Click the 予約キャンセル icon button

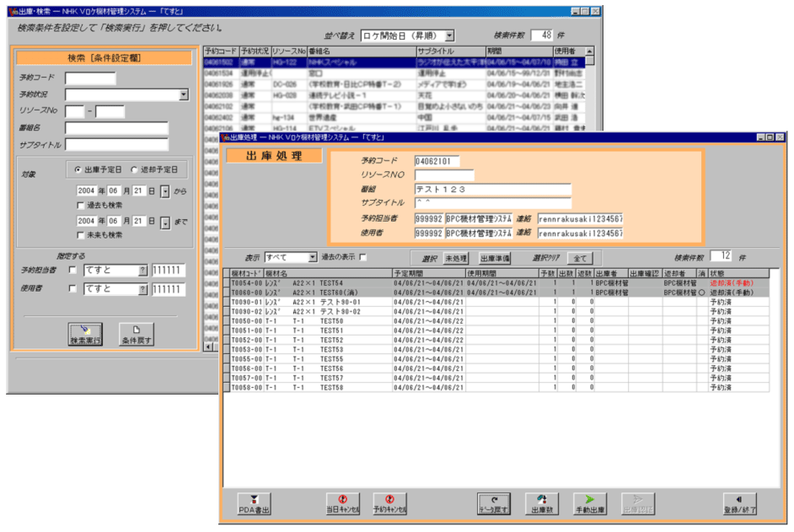[x=389, y=504]
